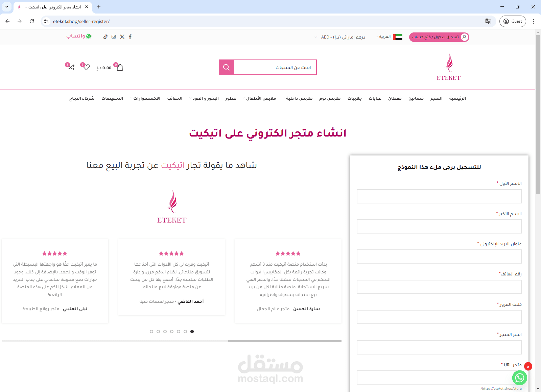Open the Facebook social link icon
This screenshot has height=392, width=541.
[130, 37]
